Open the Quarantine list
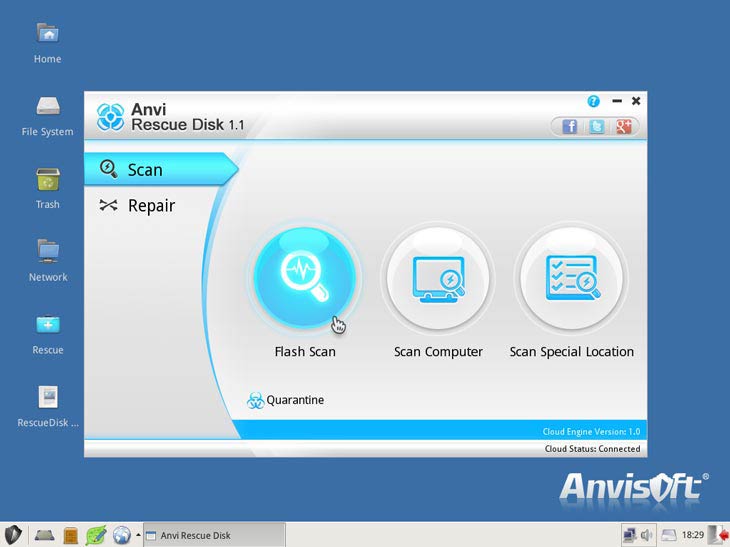730x547 pixels. coord(285,400)
